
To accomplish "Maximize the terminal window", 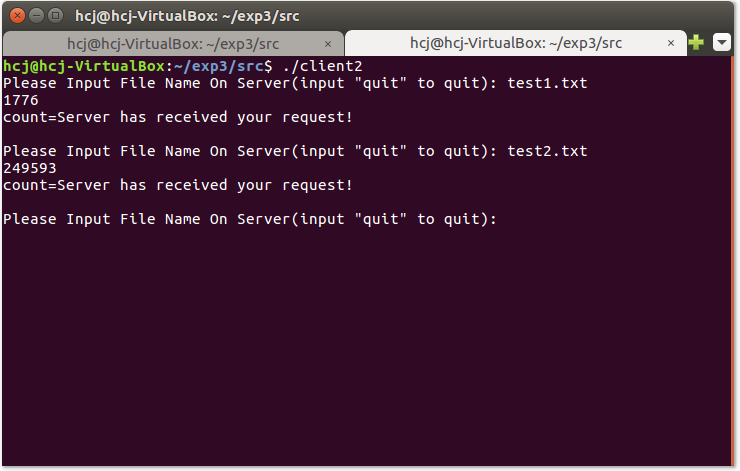I will coord(55,16).
